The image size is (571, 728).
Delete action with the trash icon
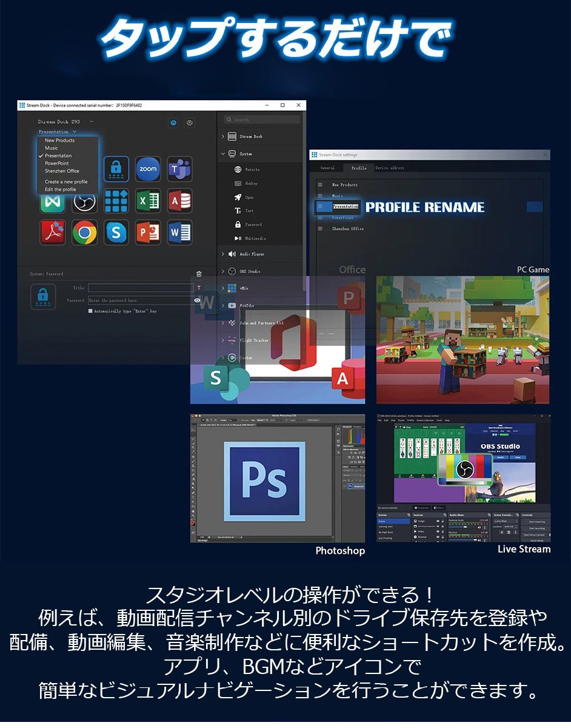(x=199, y=274)
